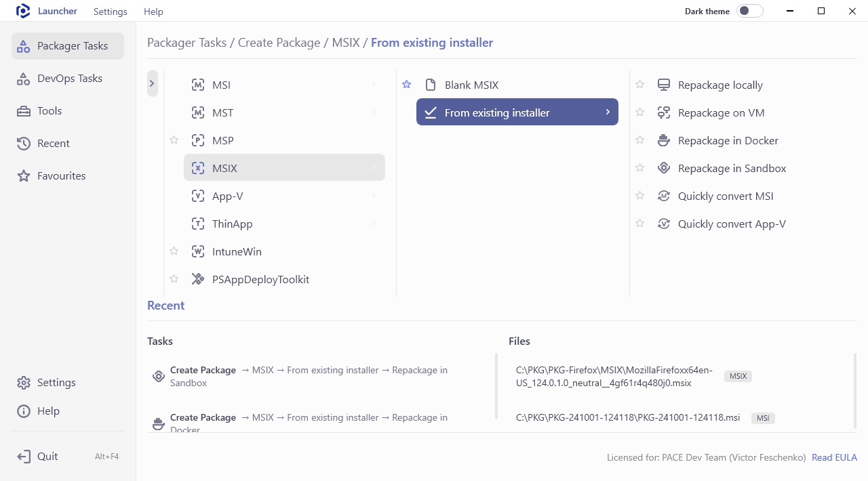Go to Create Package breadcrumb
This screenshot has height=481, width=868.
[x=279, y=43]
